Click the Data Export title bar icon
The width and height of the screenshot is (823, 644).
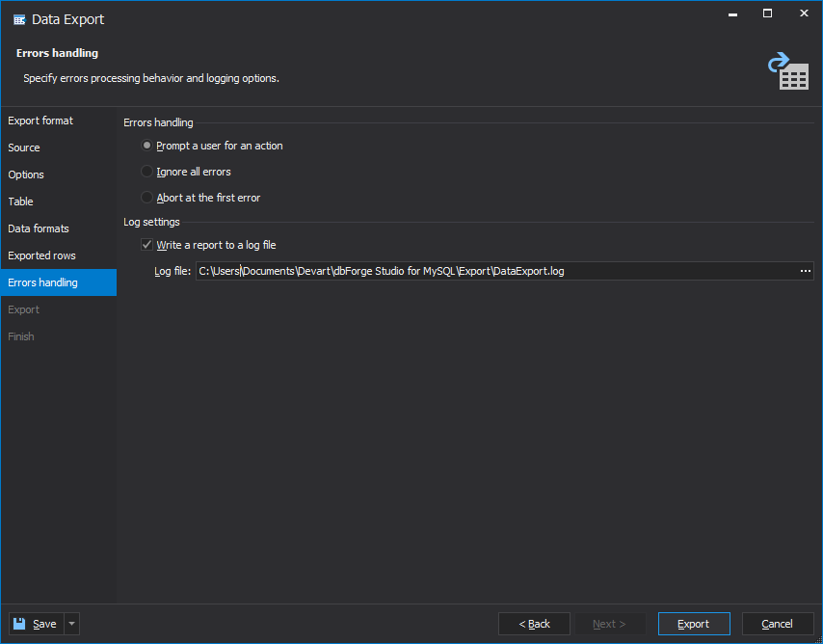tap(19, 20)
